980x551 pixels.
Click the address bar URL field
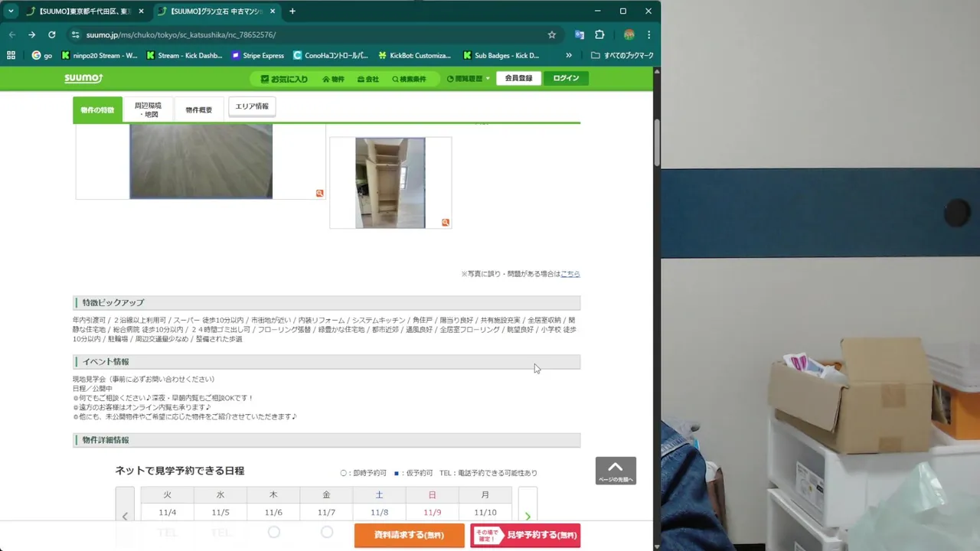coord(314,34)
